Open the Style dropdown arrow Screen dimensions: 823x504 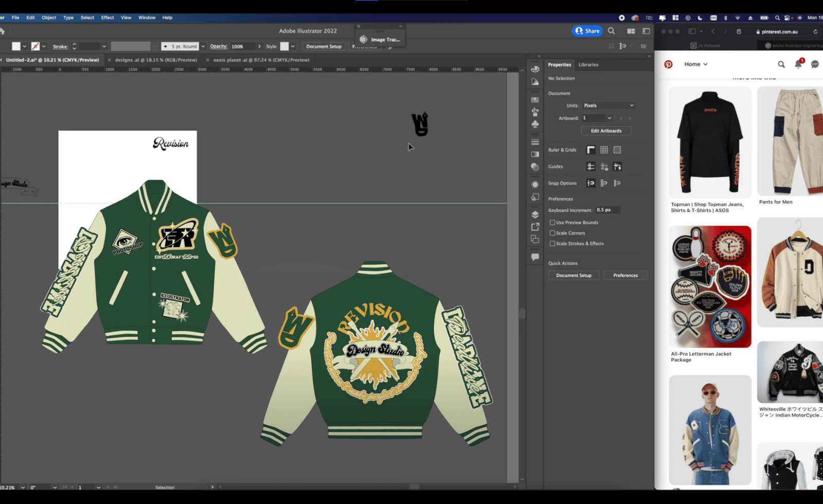click(293, 46)
